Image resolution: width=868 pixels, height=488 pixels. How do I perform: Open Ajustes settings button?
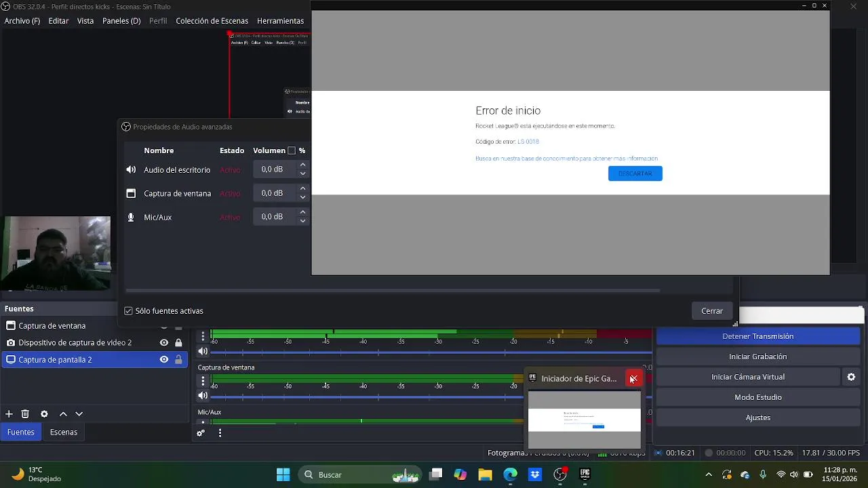(758, 418)
